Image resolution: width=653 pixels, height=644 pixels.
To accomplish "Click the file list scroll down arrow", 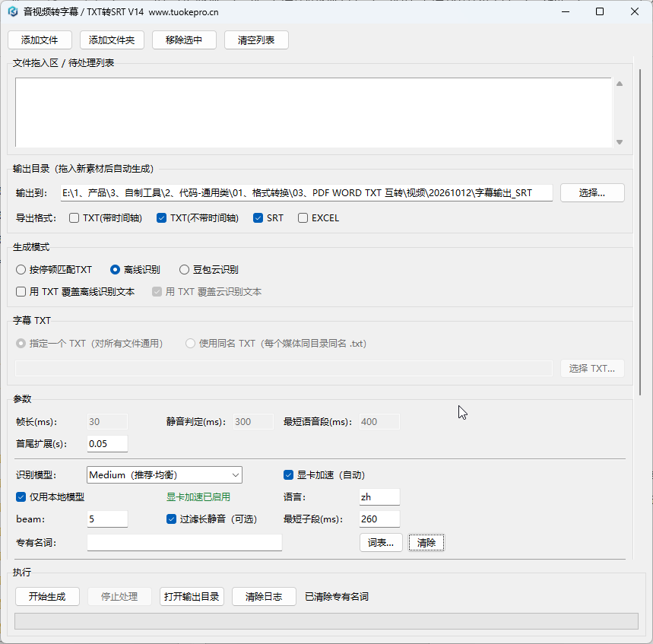I will pyautogui.click(x=620, y=142).
